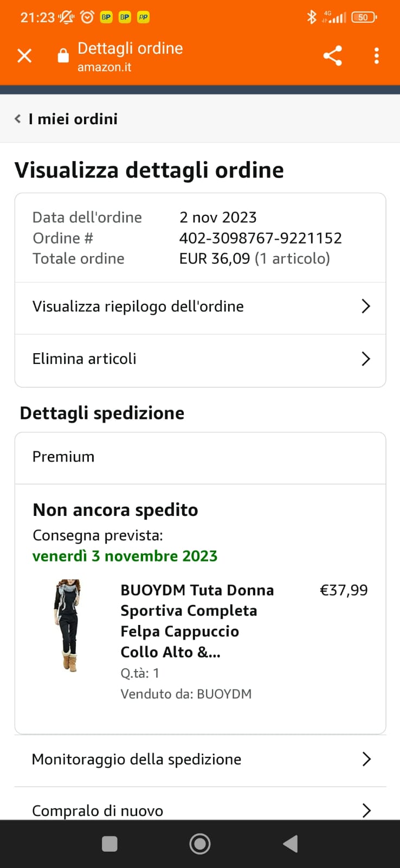Tap the back chevron beside I miei ordini
The height and width of the screenshot is (868, 400).
tap(18, 119)
